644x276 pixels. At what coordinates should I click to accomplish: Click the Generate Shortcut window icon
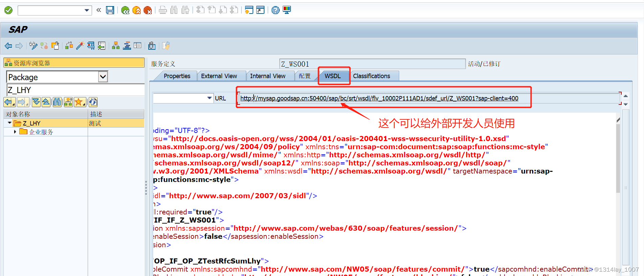coord(260,10)
